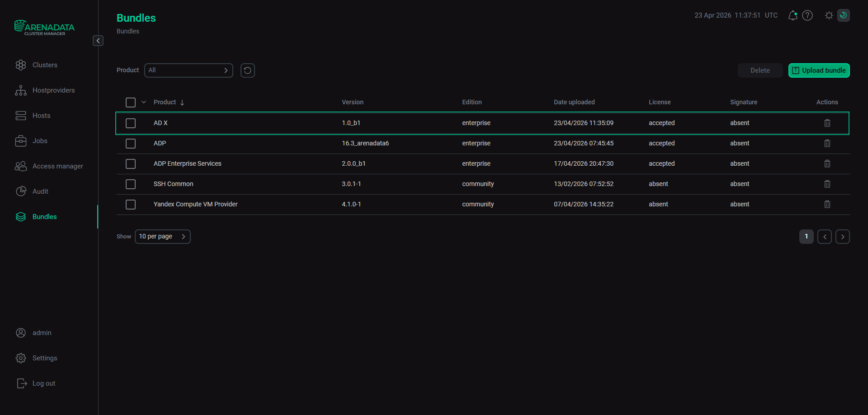Open the notifications bell
868x415 pixels.
point(793,15)
